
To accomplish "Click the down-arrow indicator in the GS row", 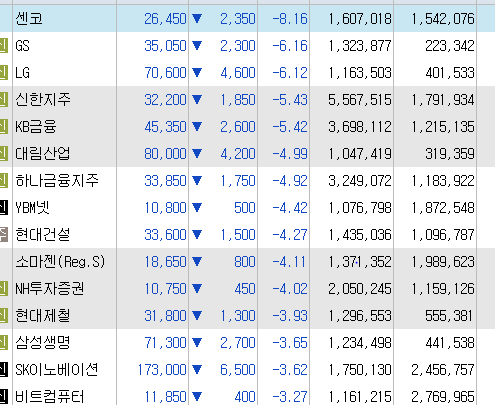I will [197, 45].
